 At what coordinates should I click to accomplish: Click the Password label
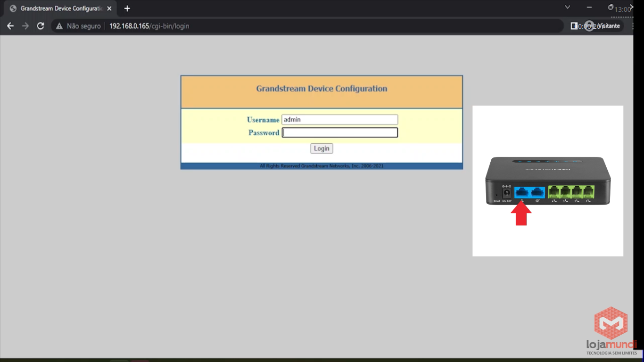(x=264, y=133)
